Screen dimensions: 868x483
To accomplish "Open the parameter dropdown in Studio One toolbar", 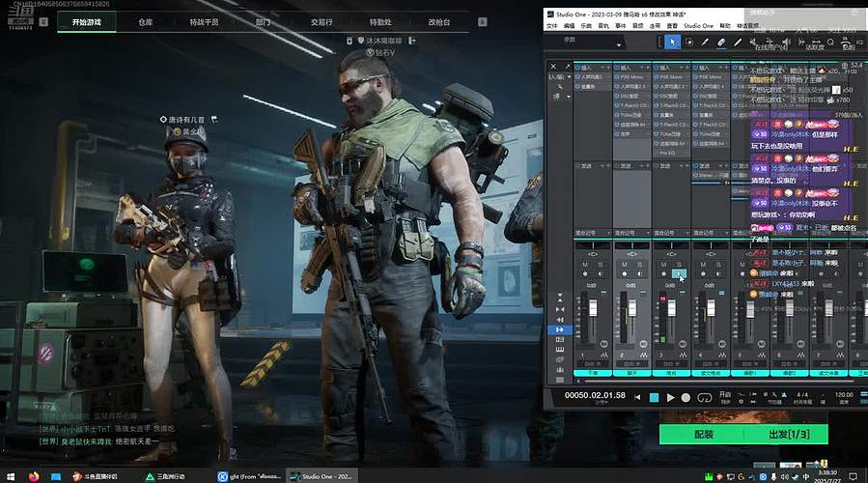I will [619, 43].
